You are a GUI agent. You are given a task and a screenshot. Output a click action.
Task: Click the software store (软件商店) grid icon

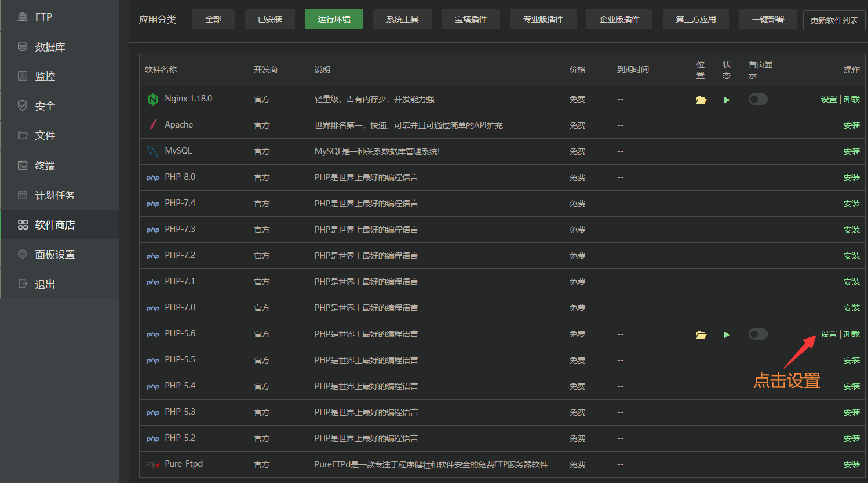tap(23, 224)
